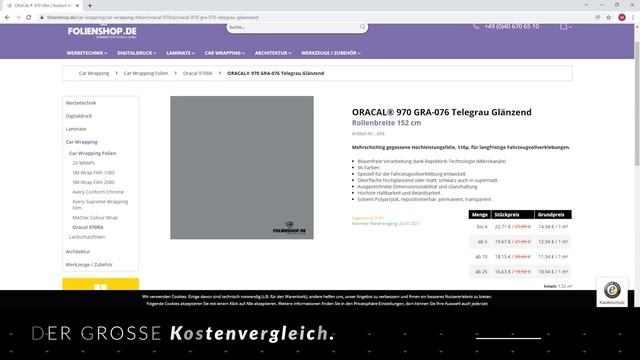Select Car Wrapping in the sidebar
640x360 pixels.
[82, 142]
